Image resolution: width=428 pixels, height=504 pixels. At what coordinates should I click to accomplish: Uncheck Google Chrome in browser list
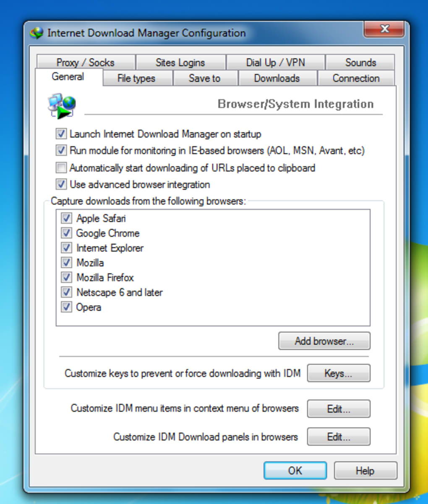click(x=66, y=233)
